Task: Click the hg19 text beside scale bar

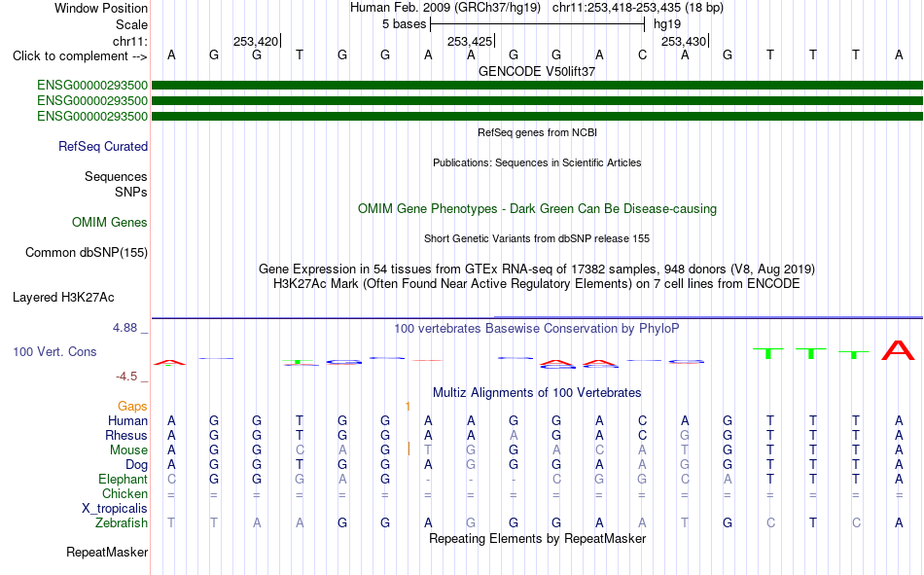Action: pos(667,24)
